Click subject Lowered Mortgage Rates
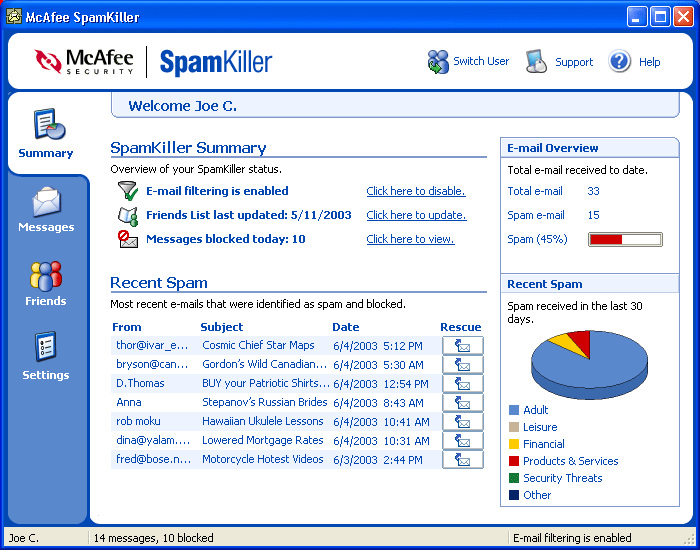 click(262, 440)
